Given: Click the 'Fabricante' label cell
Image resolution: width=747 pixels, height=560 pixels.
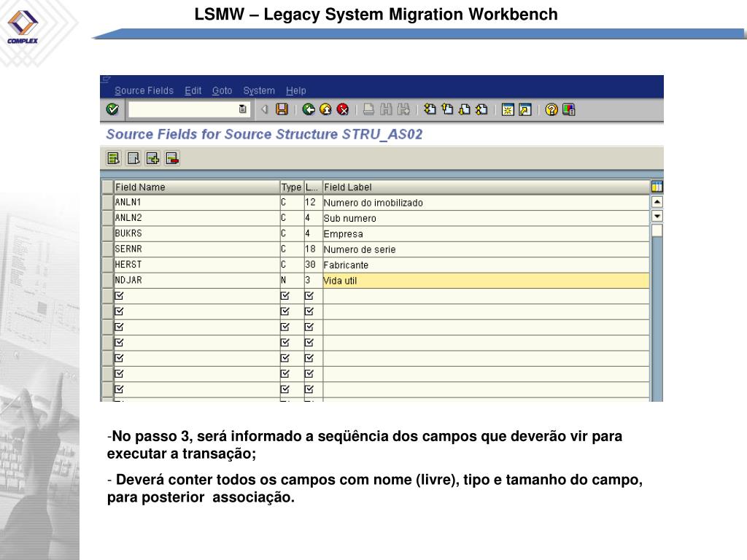Looking at the screenshot, I should pos(486,265).
